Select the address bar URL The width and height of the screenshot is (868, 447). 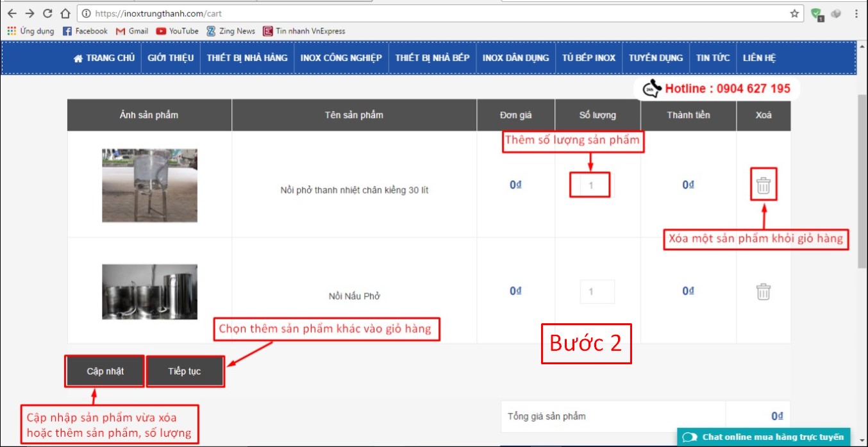point(158,13)
